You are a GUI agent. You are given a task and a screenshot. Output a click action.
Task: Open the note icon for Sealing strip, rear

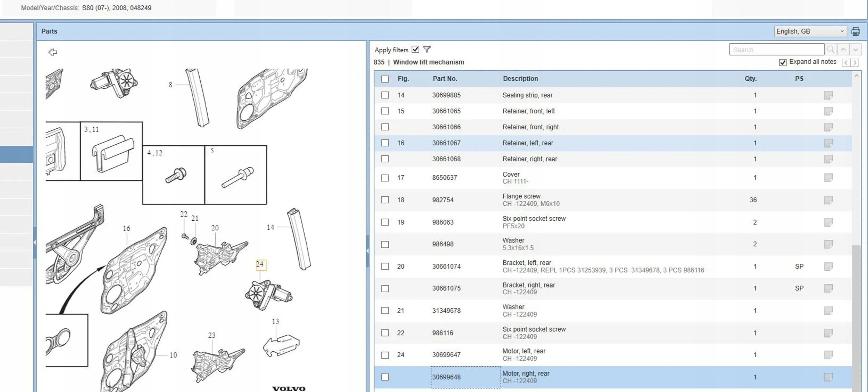tap(828, 95)
